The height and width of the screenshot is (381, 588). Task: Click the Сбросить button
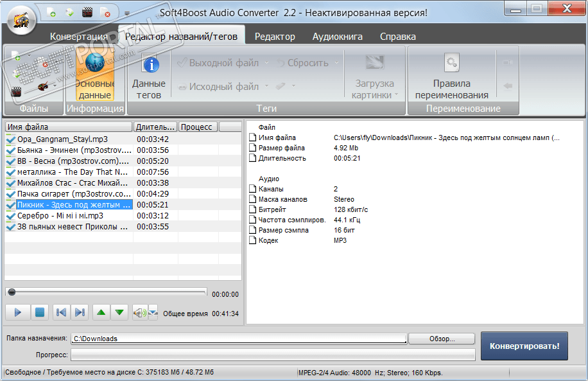(x=303, y=63)
